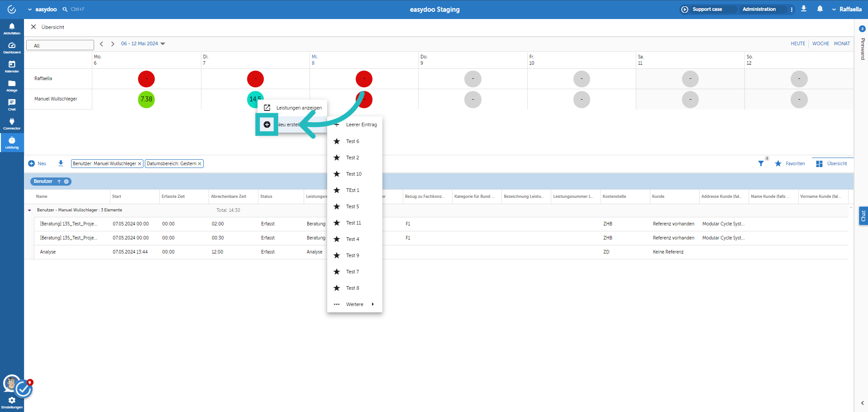The image size is (868, 412).
Task: Go to the next week arrow
Action: point(113,44)
